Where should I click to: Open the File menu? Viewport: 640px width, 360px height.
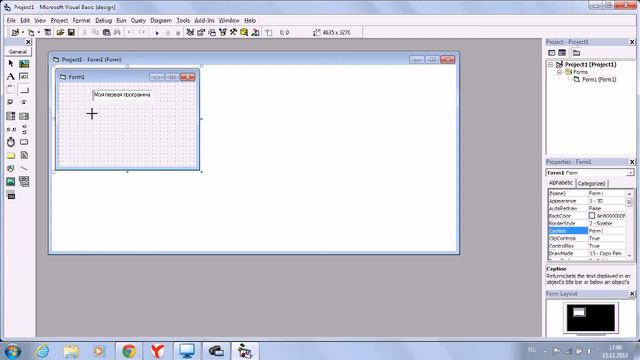[x=11, y=20]
